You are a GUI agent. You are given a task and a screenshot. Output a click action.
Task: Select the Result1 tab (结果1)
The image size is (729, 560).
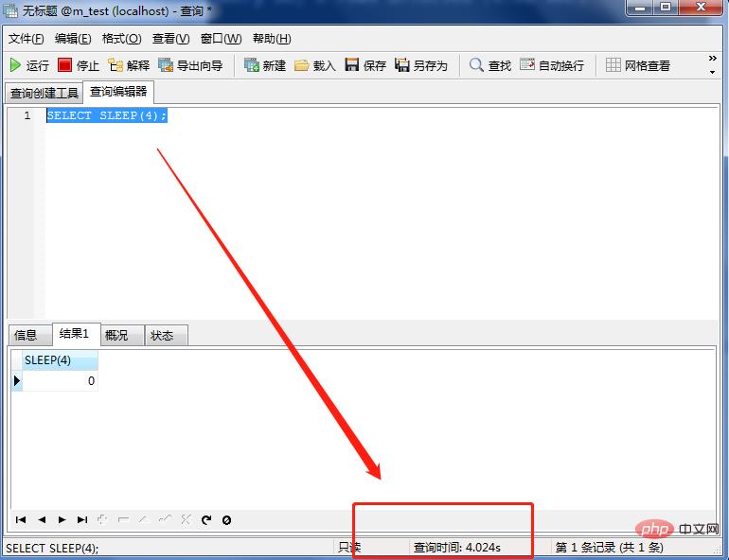pos(75,334)
